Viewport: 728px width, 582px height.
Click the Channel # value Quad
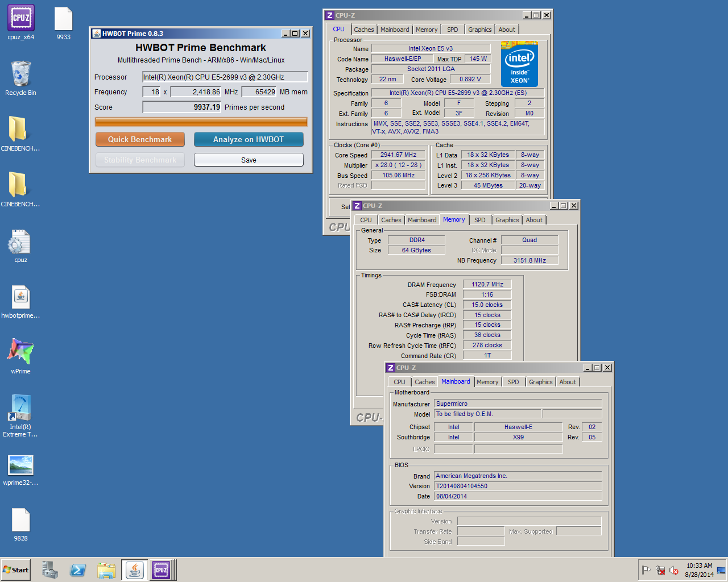coord(530,240)
